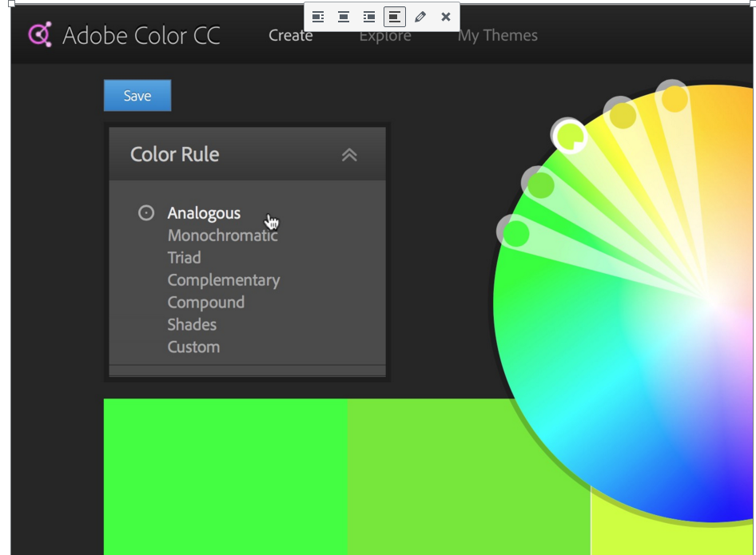Select the Analogous radio option

pyautogui.click(x=146, y=213)
